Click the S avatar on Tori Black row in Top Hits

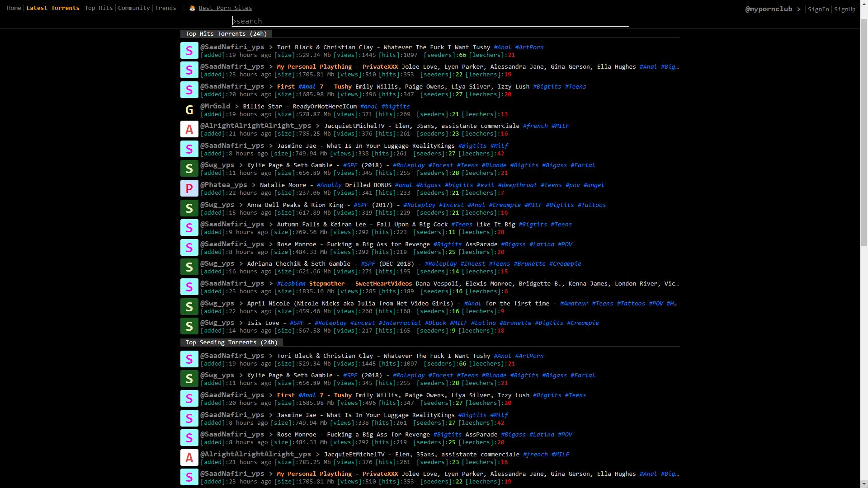[189, 51]
